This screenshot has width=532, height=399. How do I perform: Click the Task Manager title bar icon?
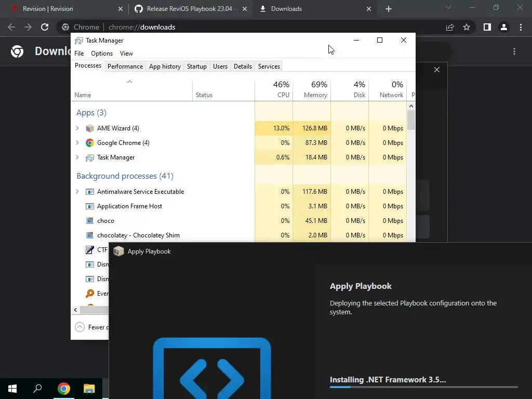pyautogui.click(x=79, y=41)
